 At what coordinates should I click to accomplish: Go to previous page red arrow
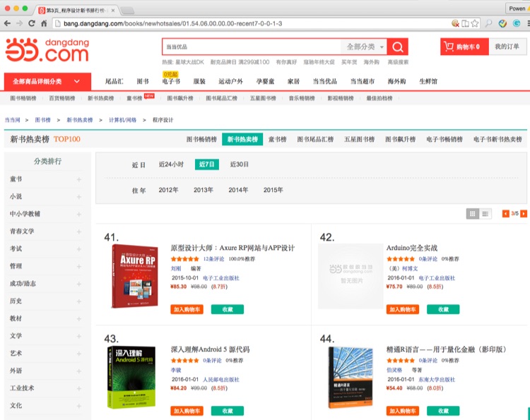pos(506,213)
